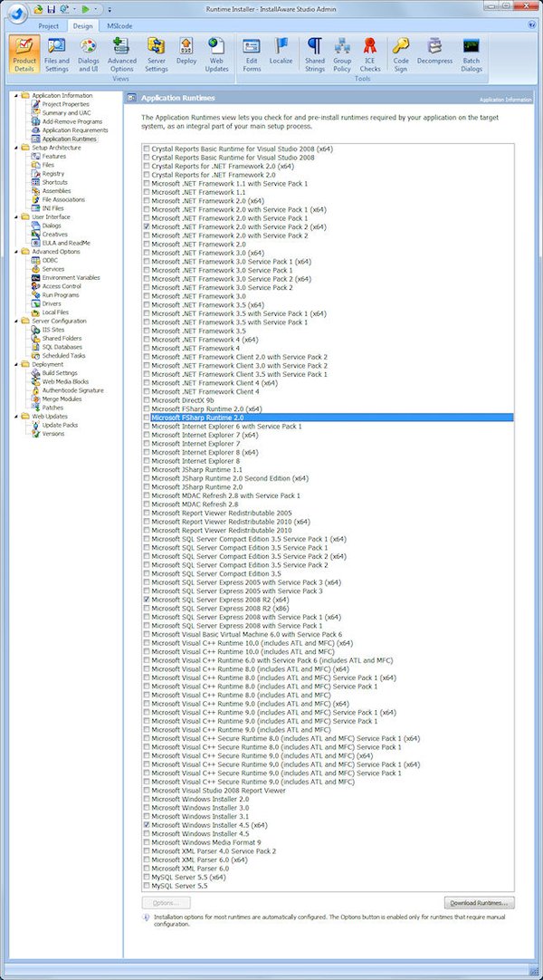Viewport: 543px width, 980px height.
Task: Click the Download Runtimes button
Action: point(480,903)
